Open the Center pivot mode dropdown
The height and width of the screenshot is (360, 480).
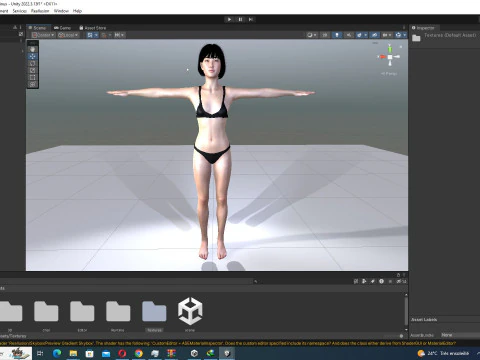pyautogui.click(x=43, y=35)
